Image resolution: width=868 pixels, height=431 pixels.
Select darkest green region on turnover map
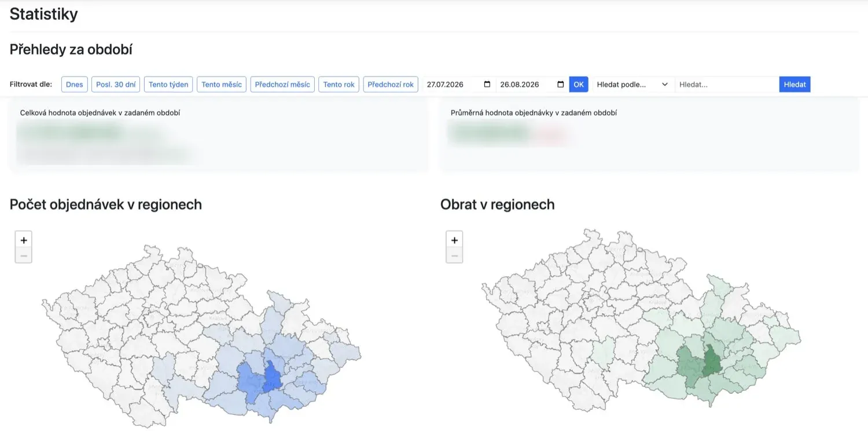711,363
